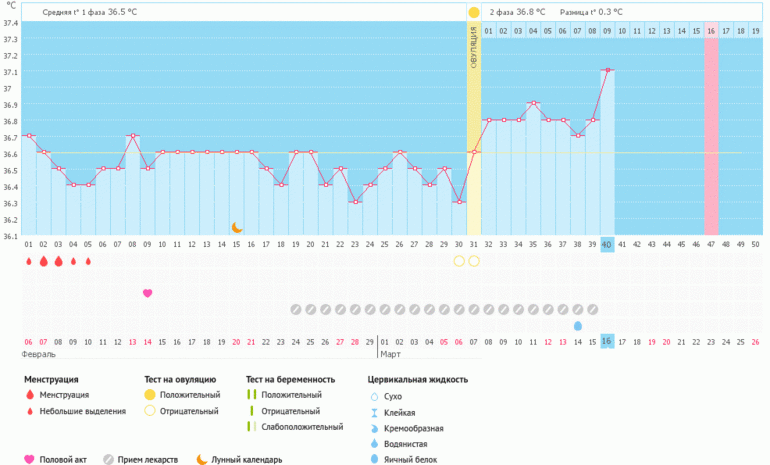
Task: Click the yellow овуляция column
Action: tap(474, 130)
